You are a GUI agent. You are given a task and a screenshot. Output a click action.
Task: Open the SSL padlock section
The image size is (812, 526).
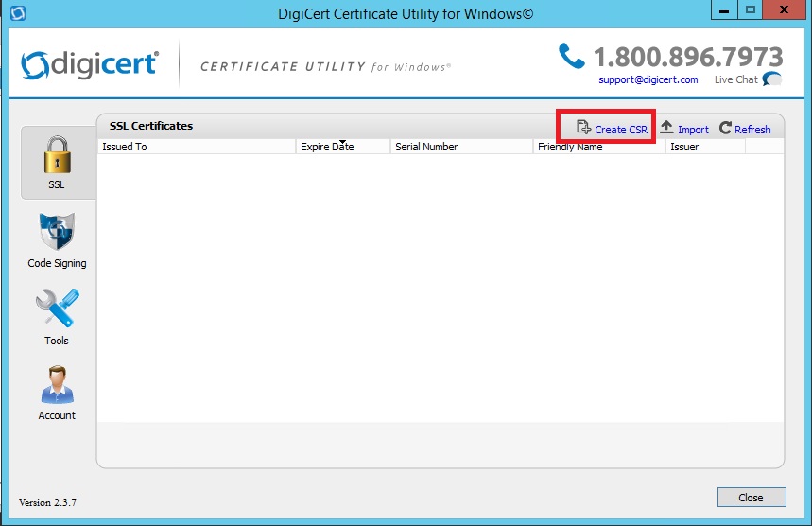[x=57, y=161]
